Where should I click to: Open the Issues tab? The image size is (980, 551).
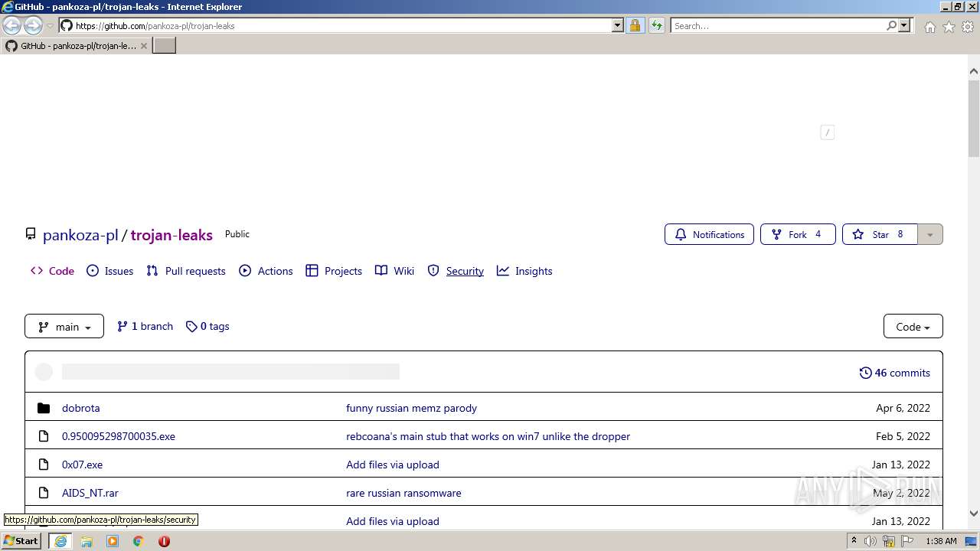point(109,271)
